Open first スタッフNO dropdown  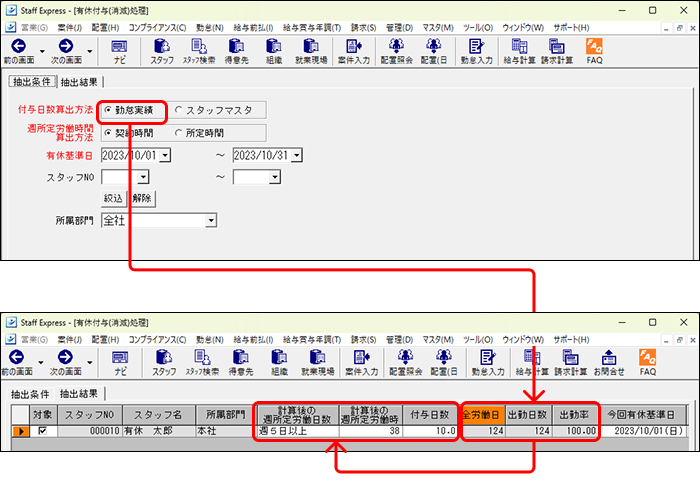click(x=143, y=177)
